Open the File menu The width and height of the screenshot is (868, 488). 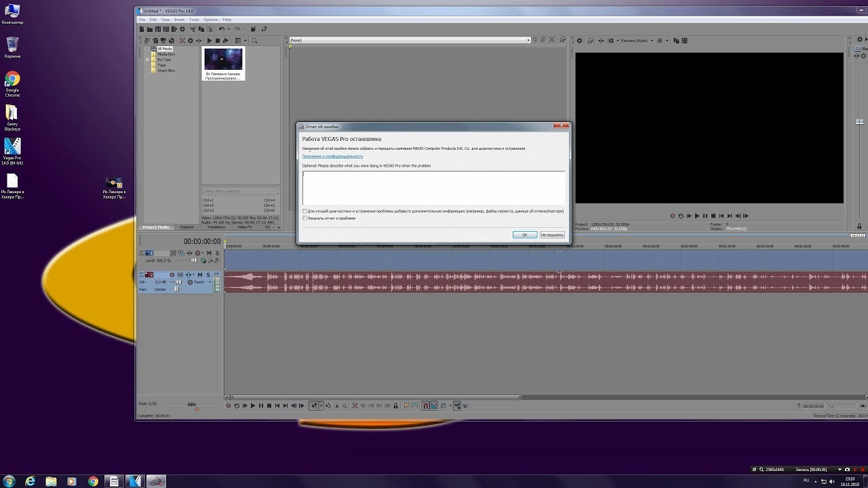point(142,20)
